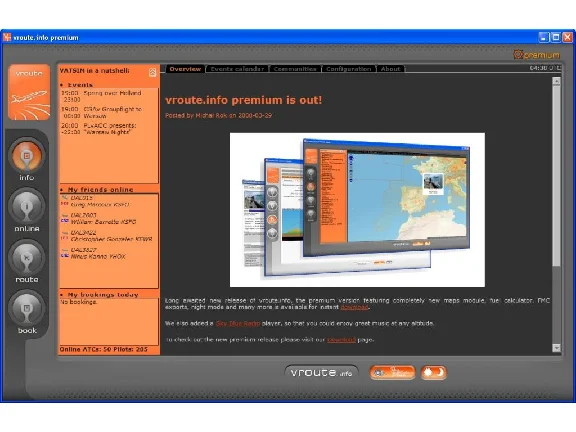This screenshot has height=432, width=576.
Task: Click the download link after 'instant'
Action: point(354,307)
